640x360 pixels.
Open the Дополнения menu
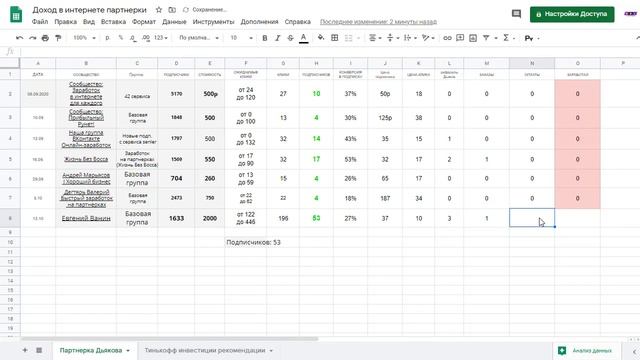point(259,22)
